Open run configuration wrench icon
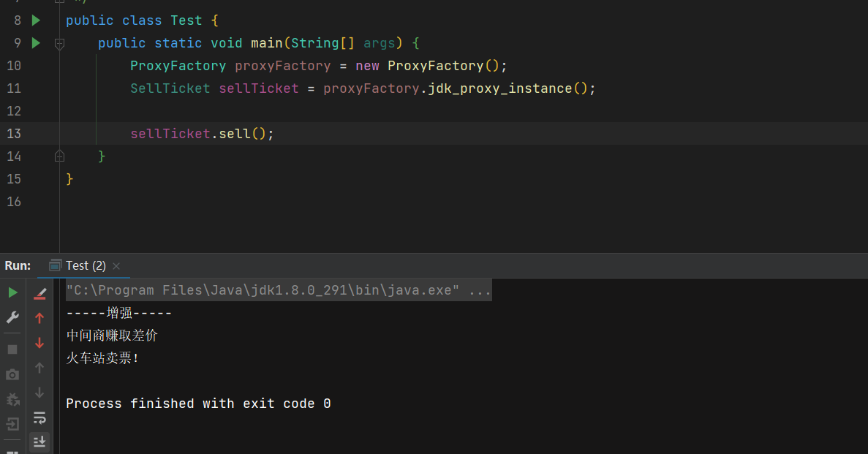The height and width of the screenshot is (454, 868). 12,317
